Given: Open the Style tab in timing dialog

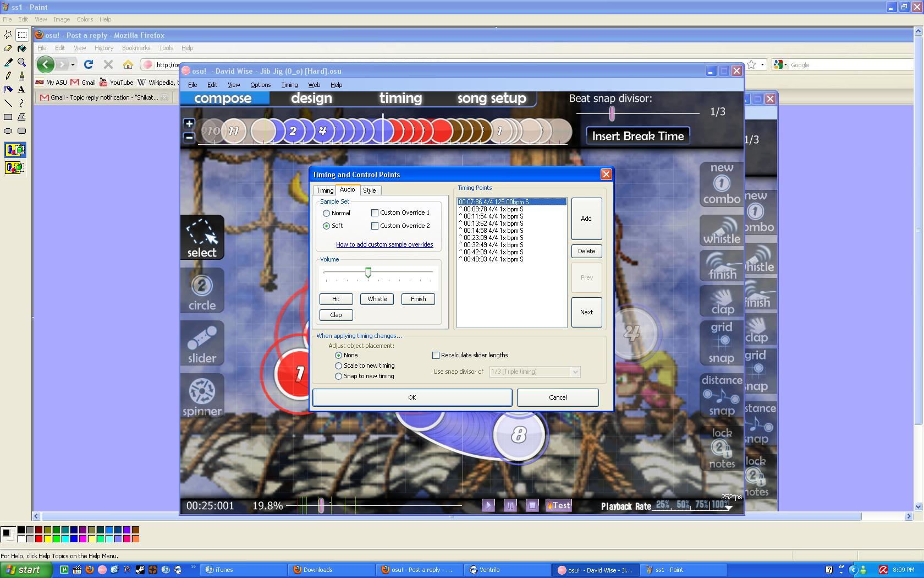Looking at the screenshot, I should tap(370, 190).
